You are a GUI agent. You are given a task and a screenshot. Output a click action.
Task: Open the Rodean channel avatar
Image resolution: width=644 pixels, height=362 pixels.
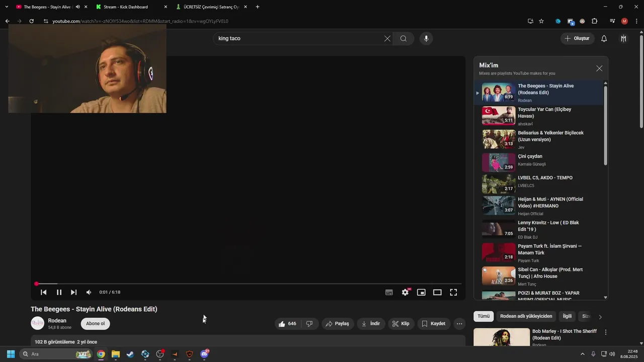(38, 323)
